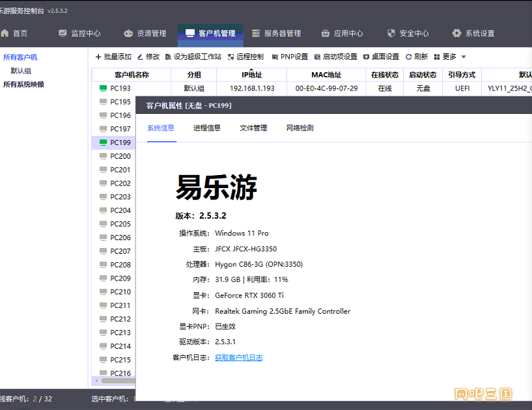Sort by 客户机名称 column header

point(132,75)
